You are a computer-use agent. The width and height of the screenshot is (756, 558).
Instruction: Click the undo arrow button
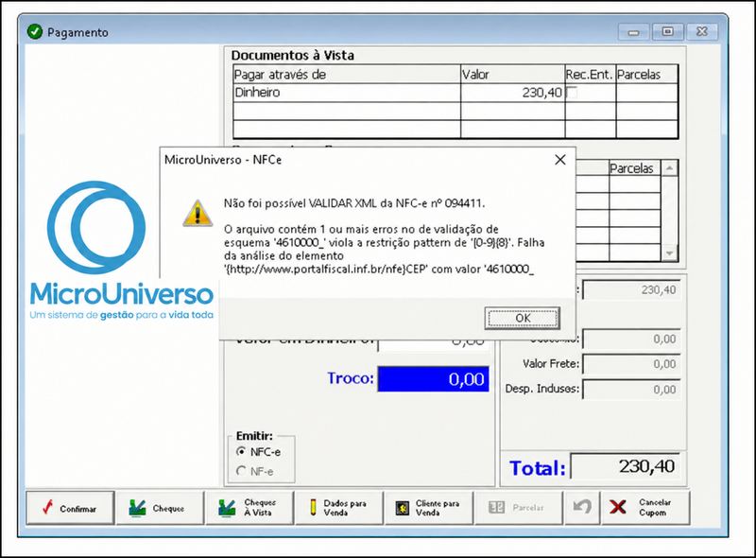pos(582,508)
